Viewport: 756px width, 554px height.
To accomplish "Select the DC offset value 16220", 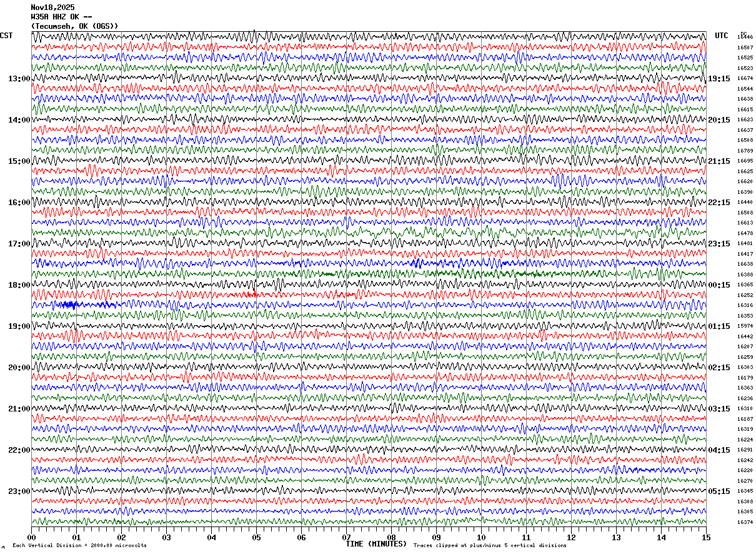I will point(745,471).
